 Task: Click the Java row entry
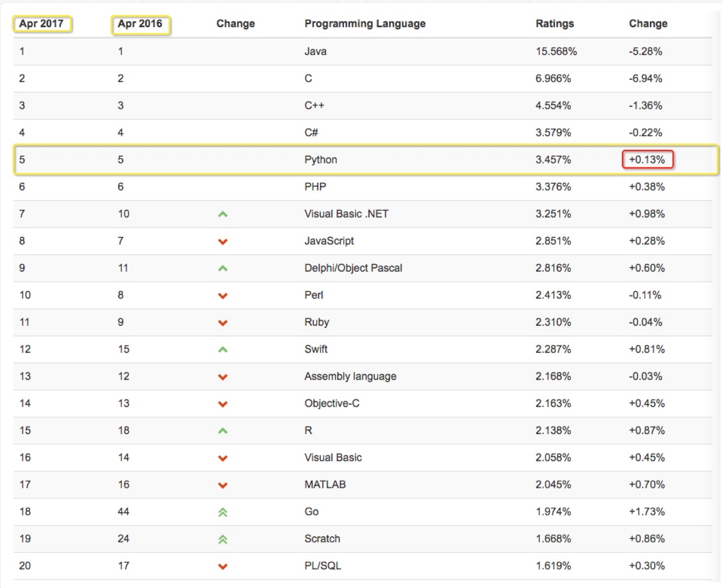(315, 51)
